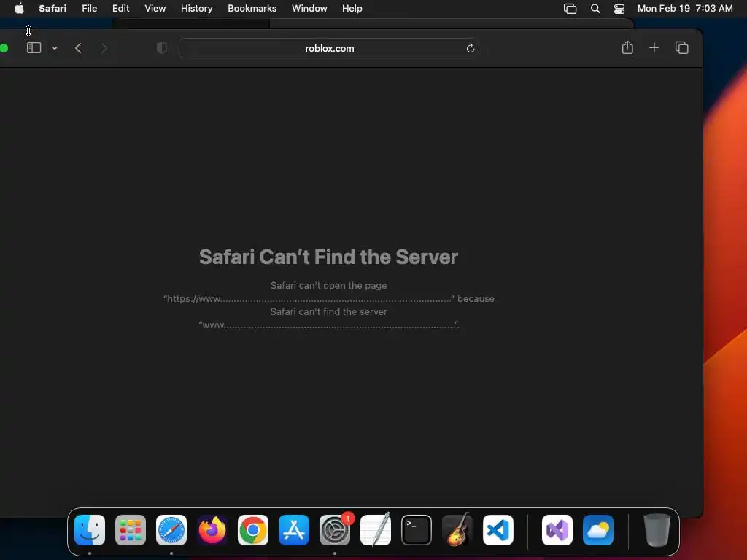
Task: Open Launchpad from the Dock
Action: (131, 530)
